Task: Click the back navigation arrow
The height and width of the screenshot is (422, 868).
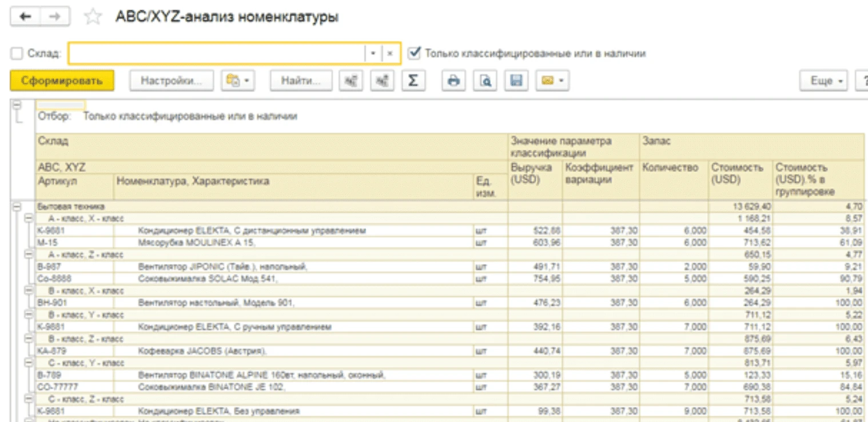Action: [x=25, y=17]
